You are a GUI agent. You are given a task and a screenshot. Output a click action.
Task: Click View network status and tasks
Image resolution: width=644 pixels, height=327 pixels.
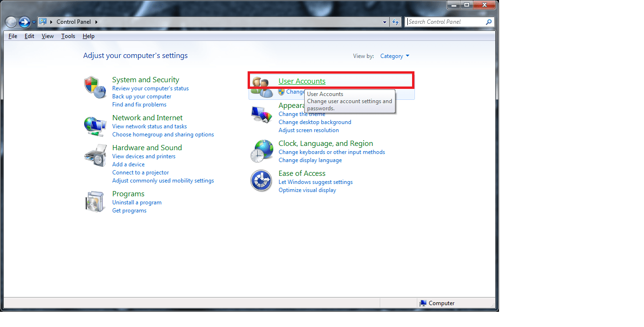[x=149, y=126]
